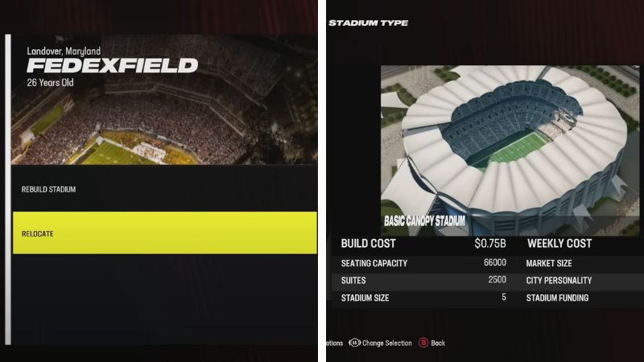644x362 pixels.
Task: Click the Weekly Cost label
Action: 559,244
